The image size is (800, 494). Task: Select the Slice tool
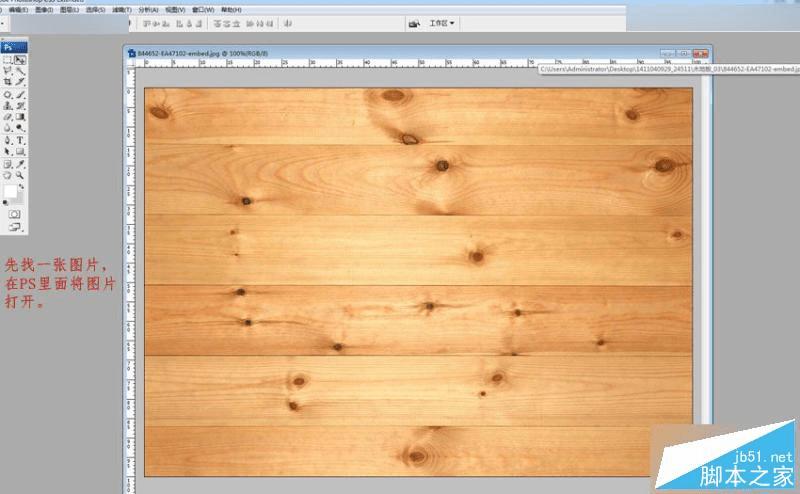[x=20, y=82]
